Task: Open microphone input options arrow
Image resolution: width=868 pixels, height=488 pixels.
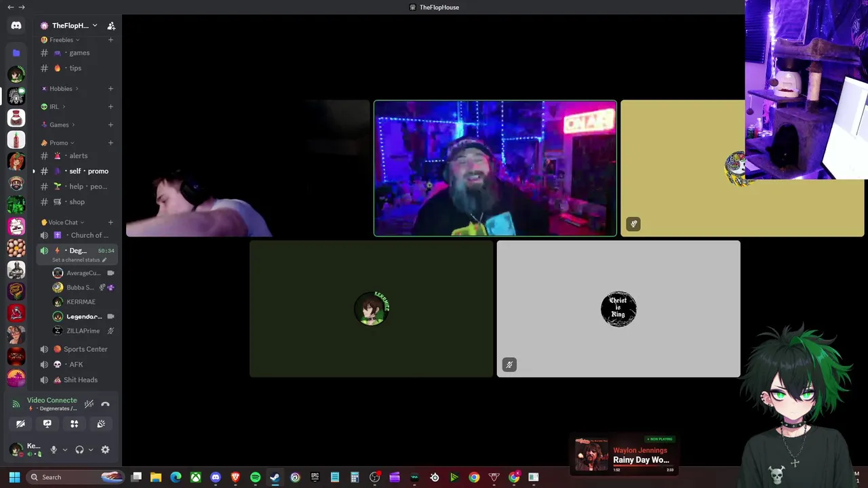Action: (65, 449)
